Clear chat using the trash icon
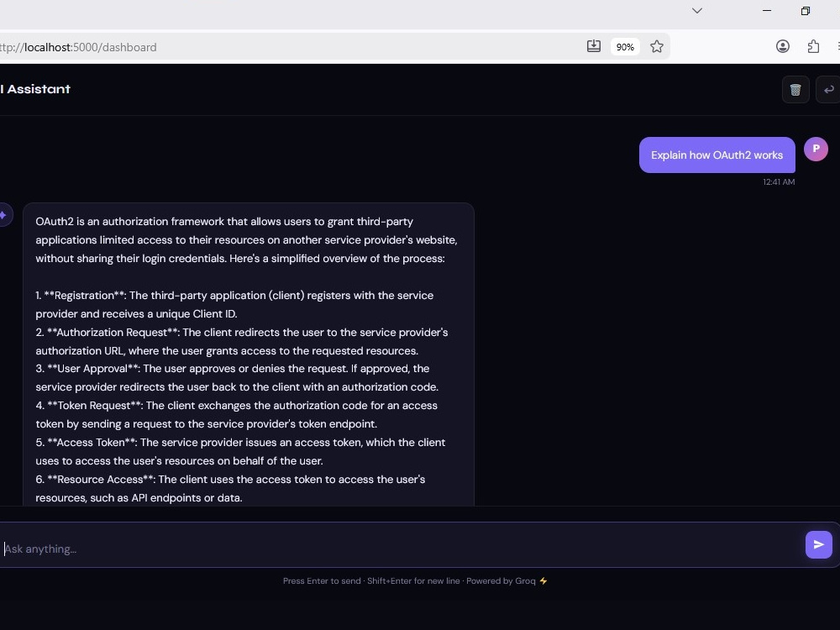 pyautogui.click(x=795, y=90)
